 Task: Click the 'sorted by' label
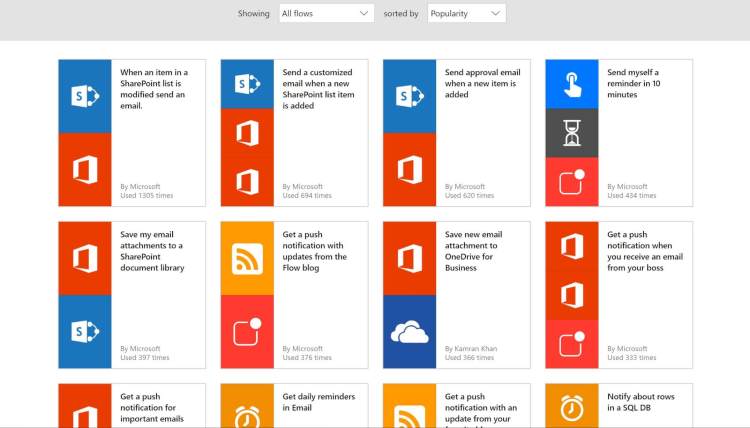[401, 14]
